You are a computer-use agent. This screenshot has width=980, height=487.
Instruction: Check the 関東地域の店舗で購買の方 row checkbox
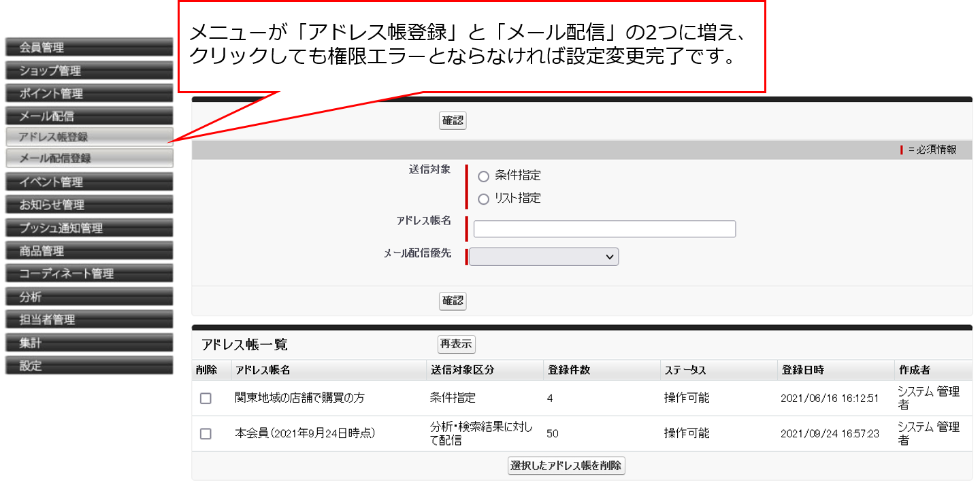click(206, 399)
